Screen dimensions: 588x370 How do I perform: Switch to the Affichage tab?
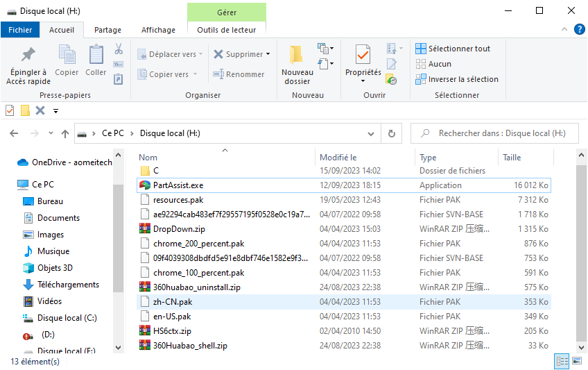click(158, 30)
